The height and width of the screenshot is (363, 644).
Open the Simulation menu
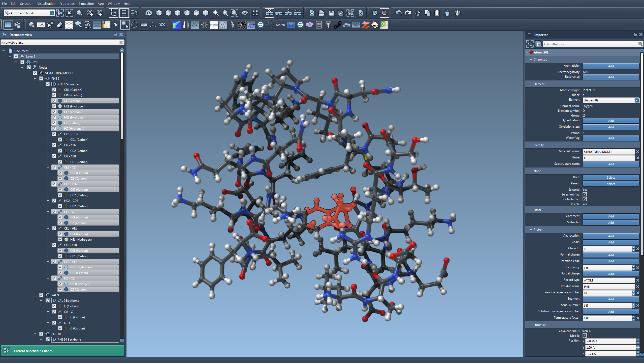point(86,4)
